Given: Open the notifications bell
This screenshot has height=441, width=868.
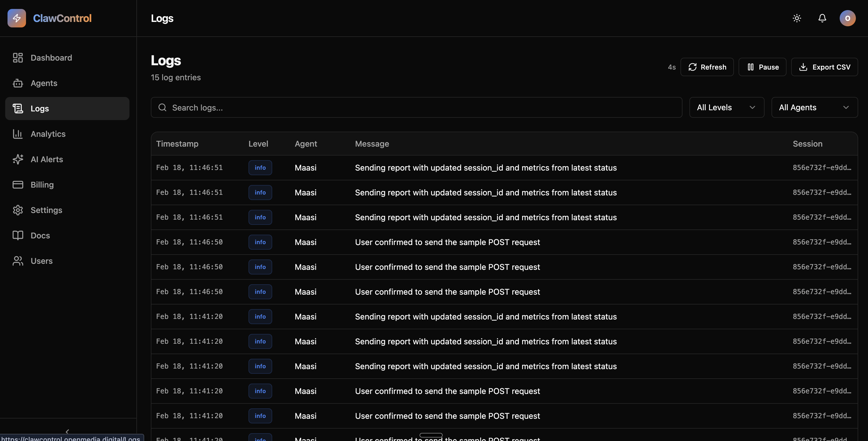Looking at the screenshot, I should pos(822,18).
